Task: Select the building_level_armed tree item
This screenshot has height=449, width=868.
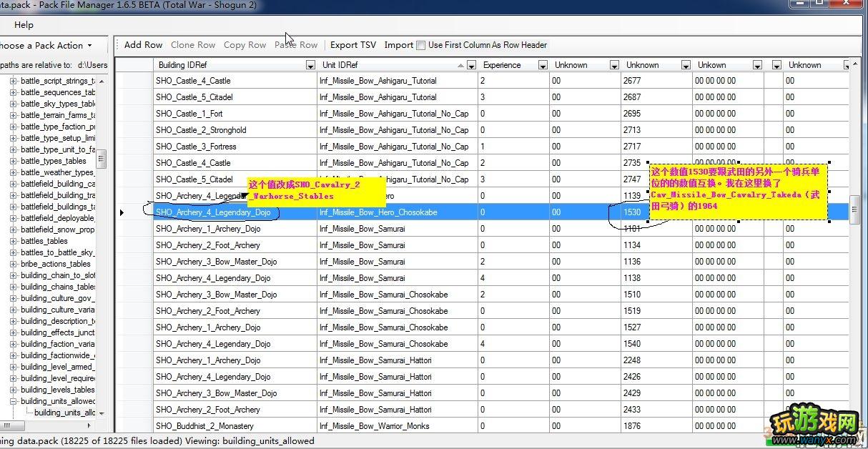Action: [57, 367]
